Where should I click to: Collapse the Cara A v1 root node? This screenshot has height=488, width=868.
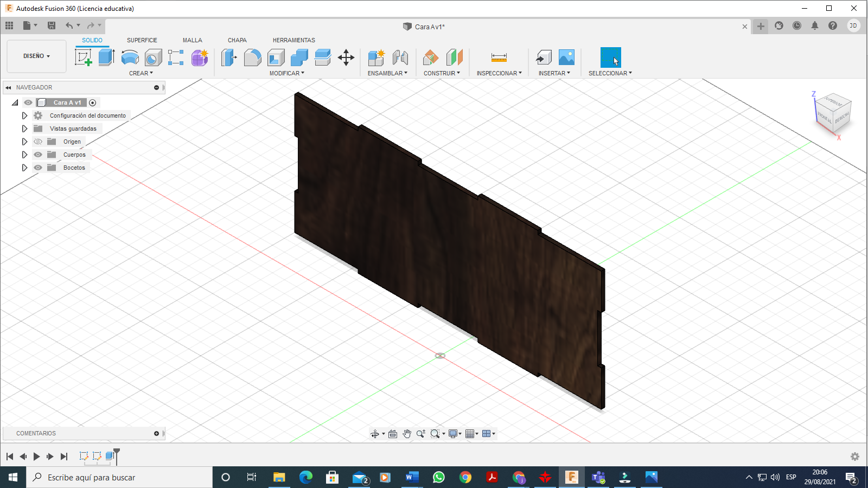15,102
